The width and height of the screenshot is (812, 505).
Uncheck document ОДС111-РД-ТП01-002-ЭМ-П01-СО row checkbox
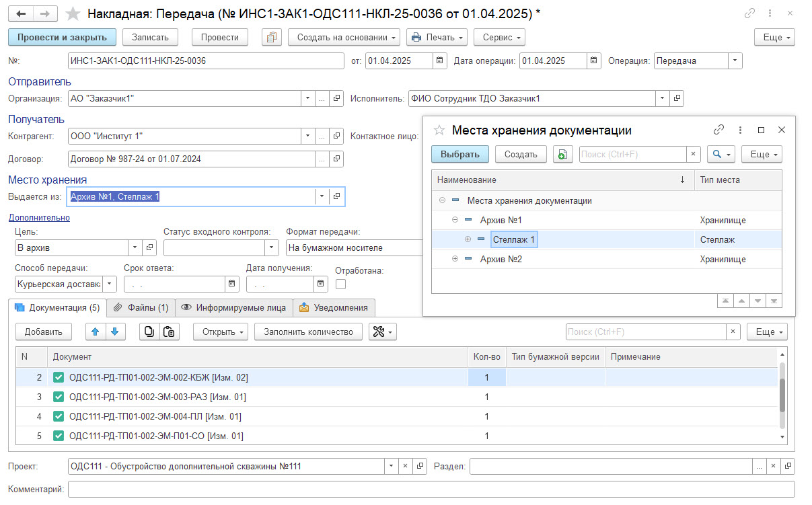coord(59,436)
